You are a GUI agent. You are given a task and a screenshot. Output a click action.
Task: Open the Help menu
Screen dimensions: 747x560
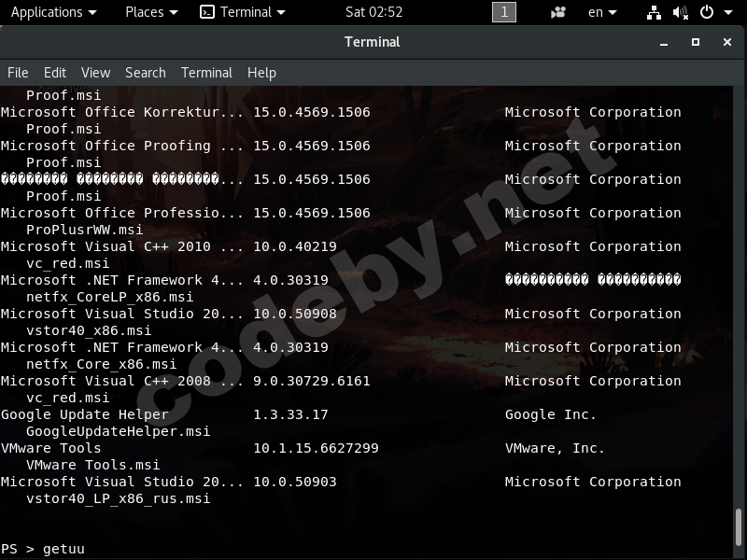[261, 73]
